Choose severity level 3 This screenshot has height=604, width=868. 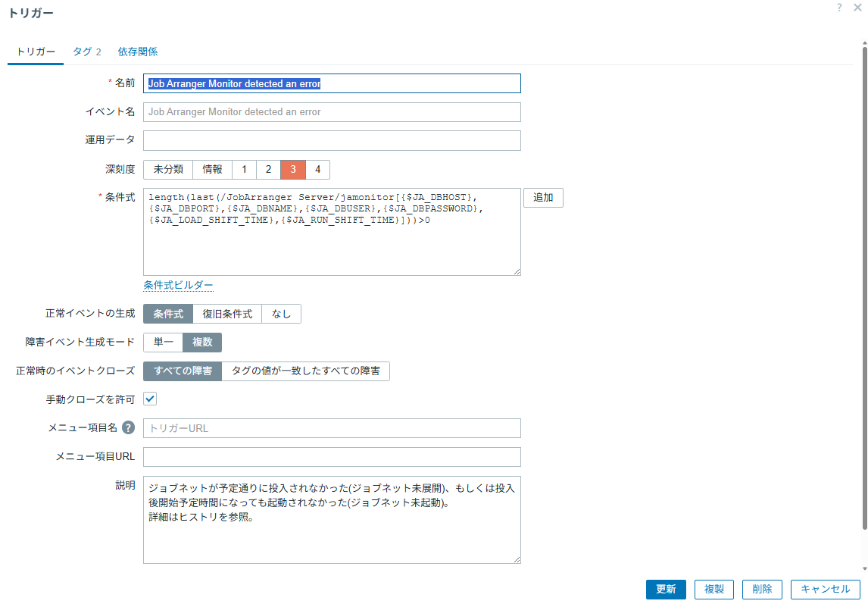[x=293, y=170]
